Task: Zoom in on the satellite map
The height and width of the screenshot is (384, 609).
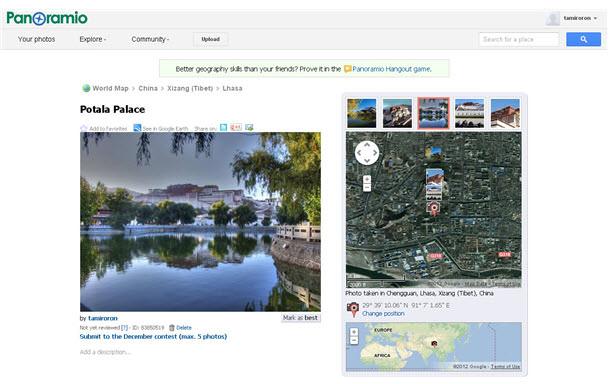Action: coord(367,179)
